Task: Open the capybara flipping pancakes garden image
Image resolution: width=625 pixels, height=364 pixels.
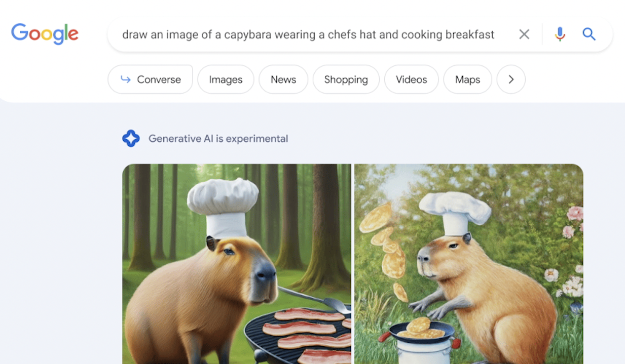Action: (x=469, y=264)
